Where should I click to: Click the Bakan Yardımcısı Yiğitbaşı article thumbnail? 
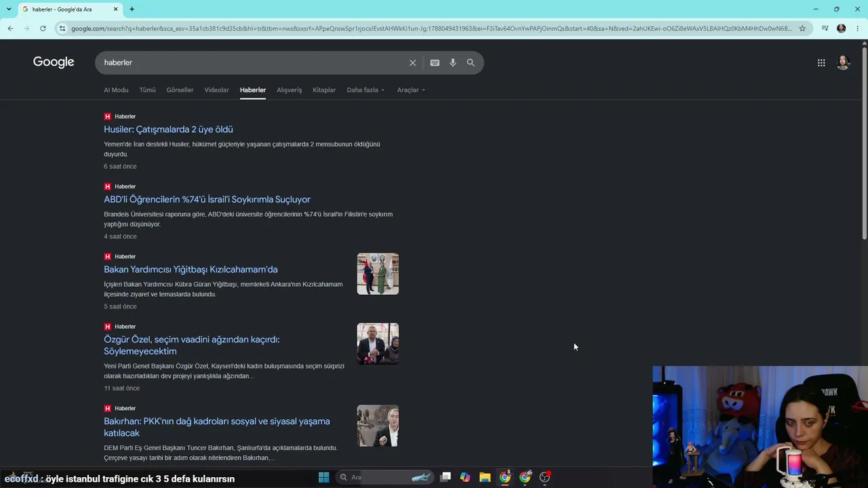click(378, 274)
